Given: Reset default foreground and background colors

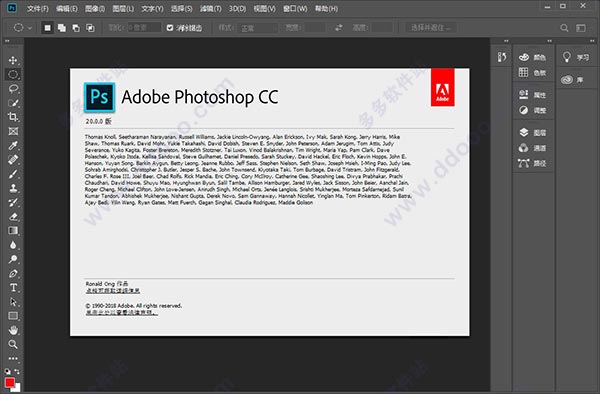Looking at the screenshot, I should (x=7, y=371).
